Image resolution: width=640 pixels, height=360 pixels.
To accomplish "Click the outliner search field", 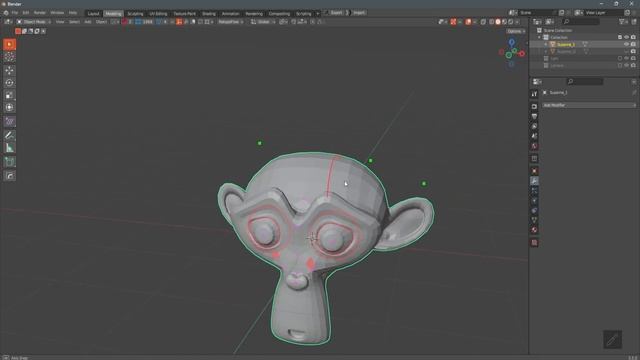I will click(x=581, y=22).
